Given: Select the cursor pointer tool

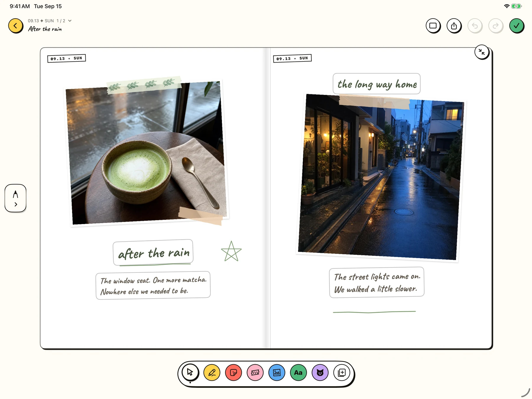Looking at the screenshot, I should (x=190, y=372).
